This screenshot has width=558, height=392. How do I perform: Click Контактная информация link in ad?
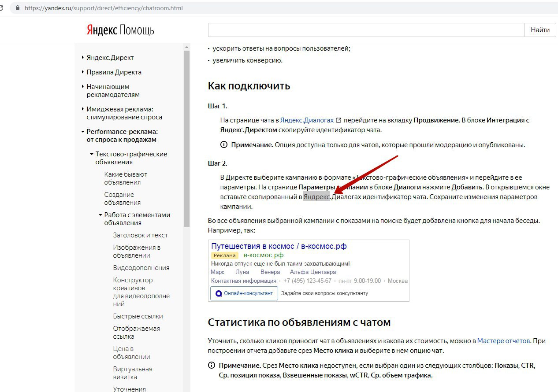[x=244, y=281]
